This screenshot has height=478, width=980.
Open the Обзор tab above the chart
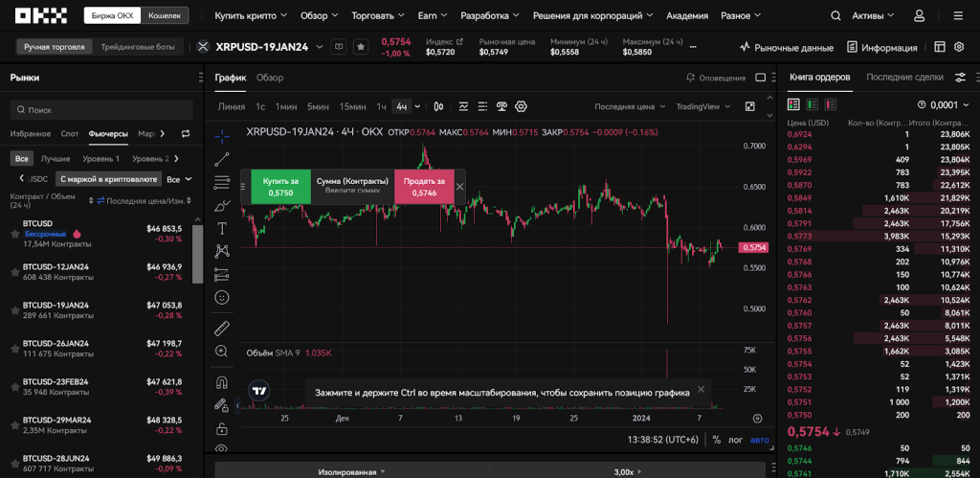(x=270, y=78)
